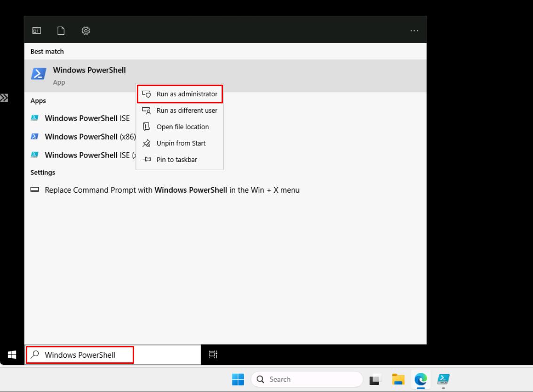533x392 pixels.
Task: Click the taskbar Search box
Action: pos(307,379)
